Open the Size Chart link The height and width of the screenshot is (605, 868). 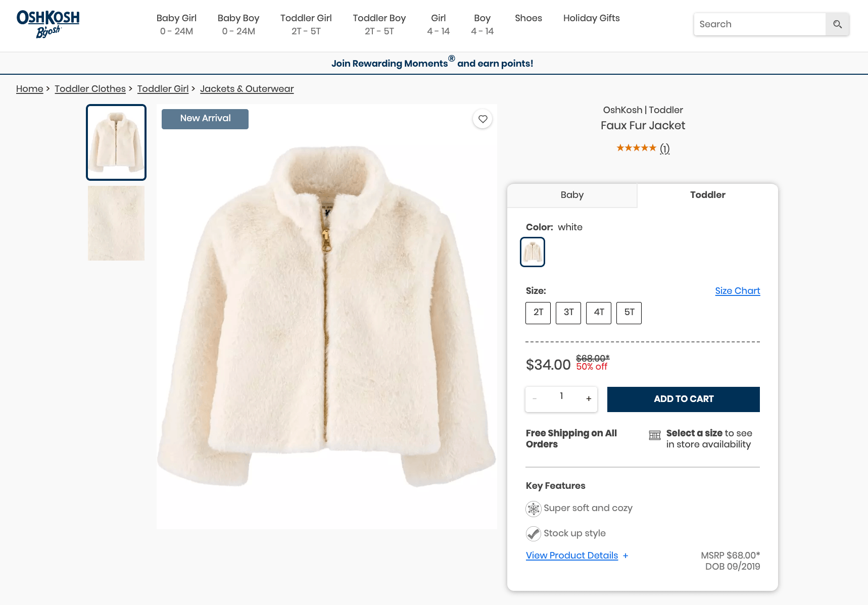(737, 291)
